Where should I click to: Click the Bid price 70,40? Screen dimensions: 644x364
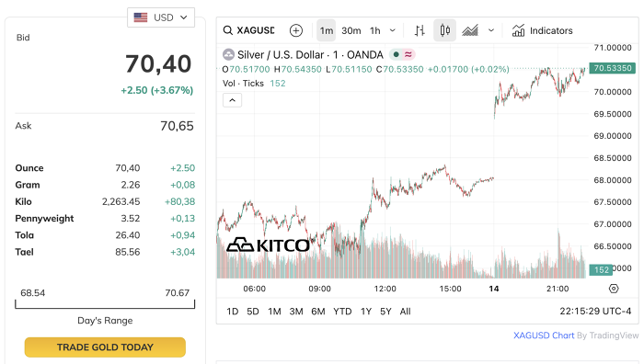click(x=158, y=64)
